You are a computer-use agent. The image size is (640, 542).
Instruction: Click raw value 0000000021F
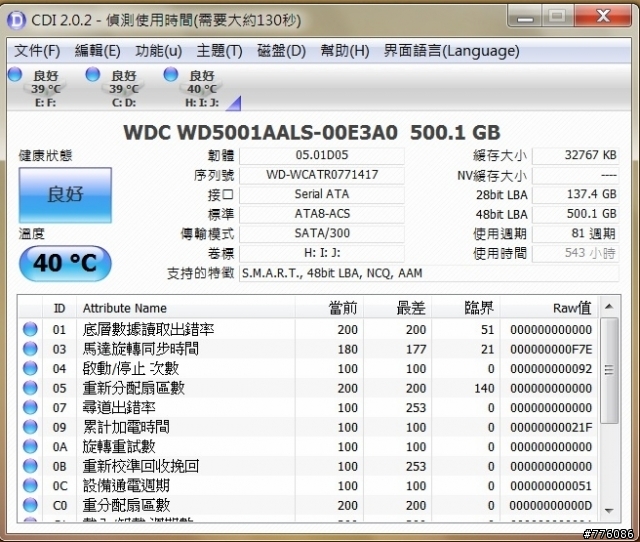pos(551,427)
